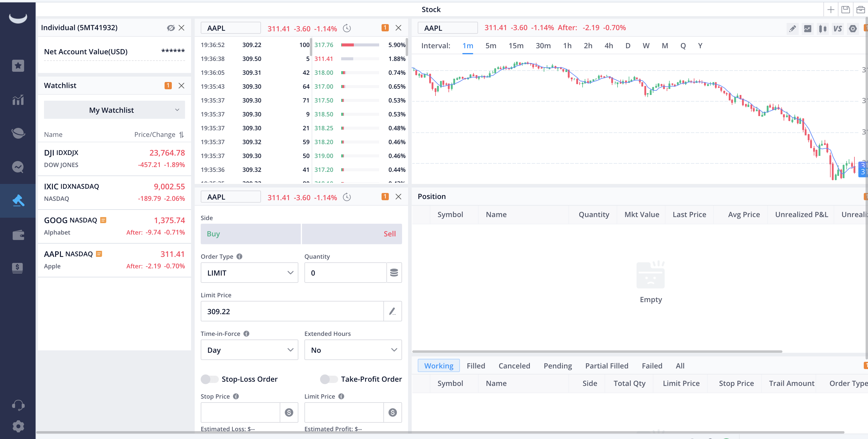Click the star/watchlist icon in sidebar
This screenshot has height=439, width=868.
click(x=18, y=66)
